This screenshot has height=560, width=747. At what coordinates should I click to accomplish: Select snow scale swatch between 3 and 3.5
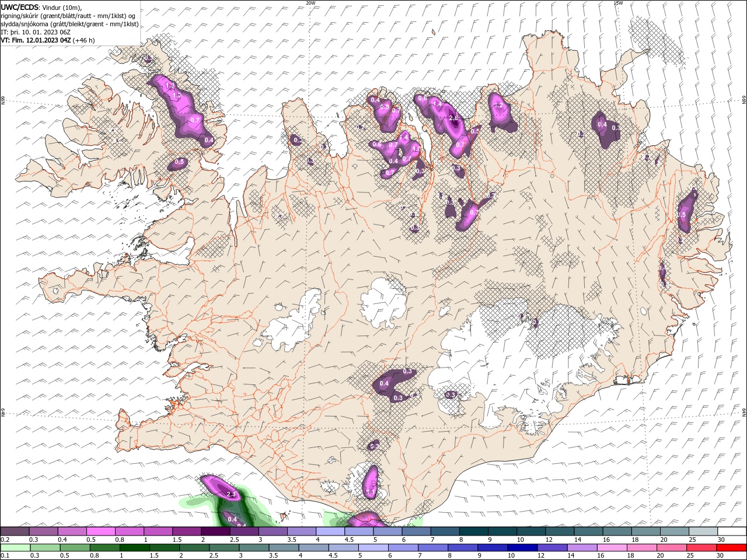[x=273, y=531]
